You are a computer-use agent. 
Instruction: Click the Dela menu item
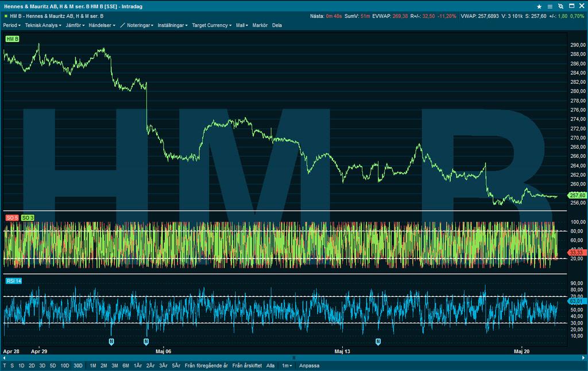pyautogui.click(x=277, y=25)
